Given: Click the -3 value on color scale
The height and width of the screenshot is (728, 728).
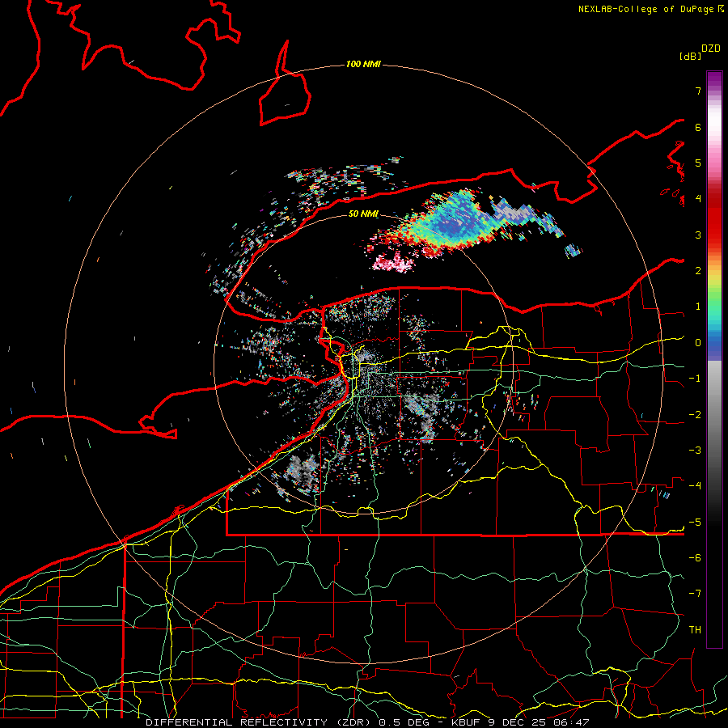Looking at the screenshot, I should 695,451.
